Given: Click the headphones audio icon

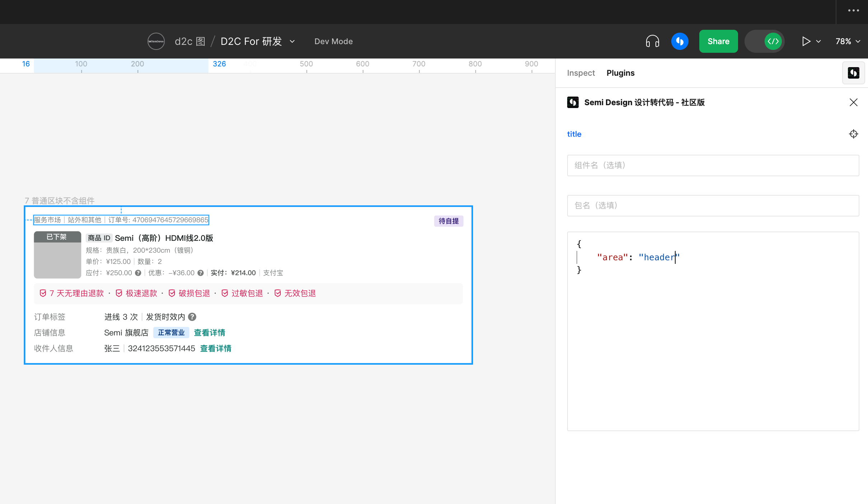Looking at the screenshot, I should pos(652,41).
